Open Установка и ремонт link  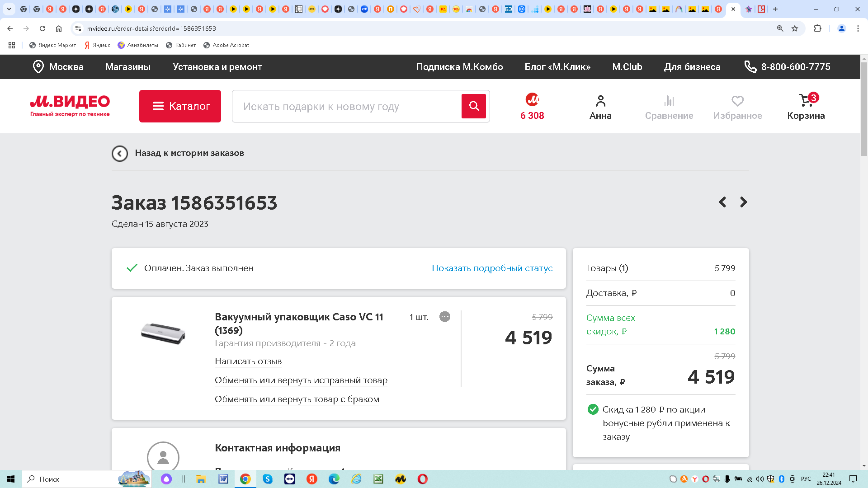tap(217, 67)
